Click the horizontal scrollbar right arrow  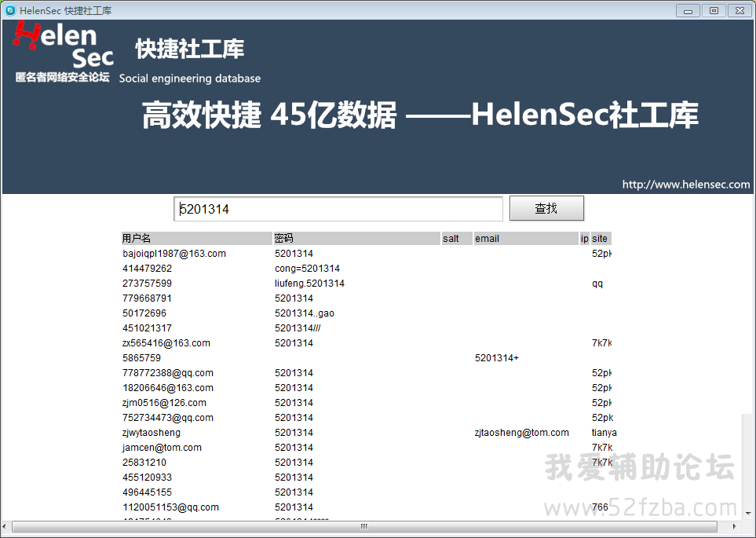(735, 526)
